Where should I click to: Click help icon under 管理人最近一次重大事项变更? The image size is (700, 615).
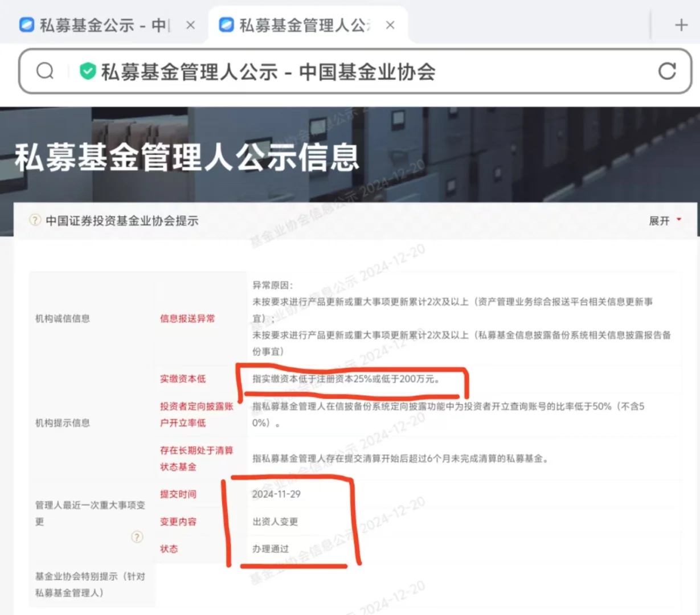coord(137,537)
